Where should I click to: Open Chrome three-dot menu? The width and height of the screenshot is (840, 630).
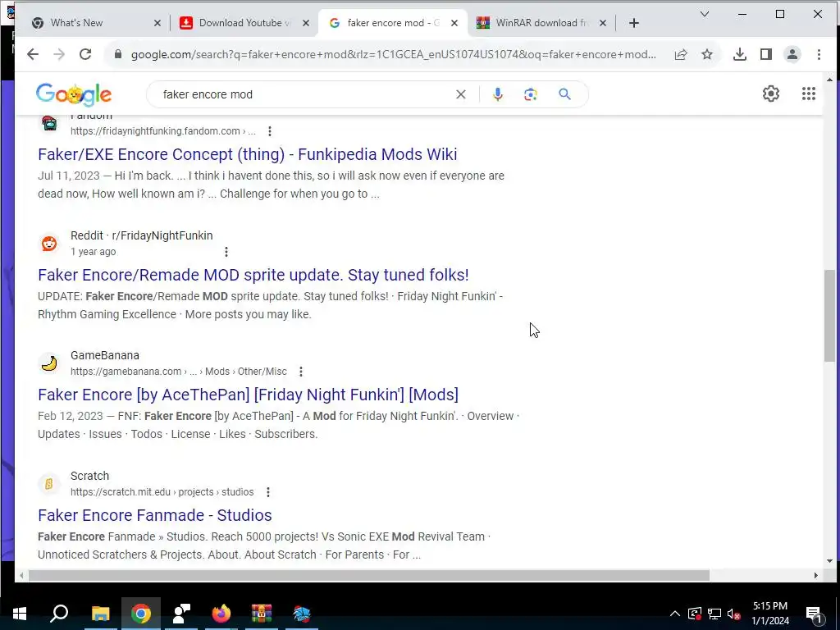819,54
